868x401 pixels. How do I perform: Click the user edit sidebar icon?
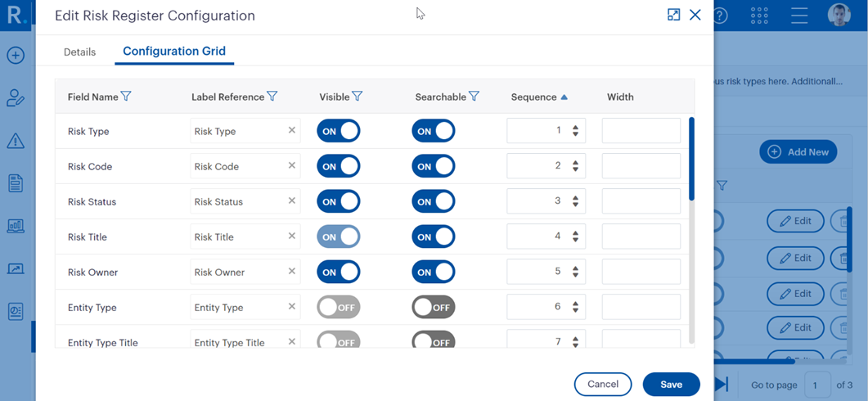pyautogui.click(x=16, y=98)
